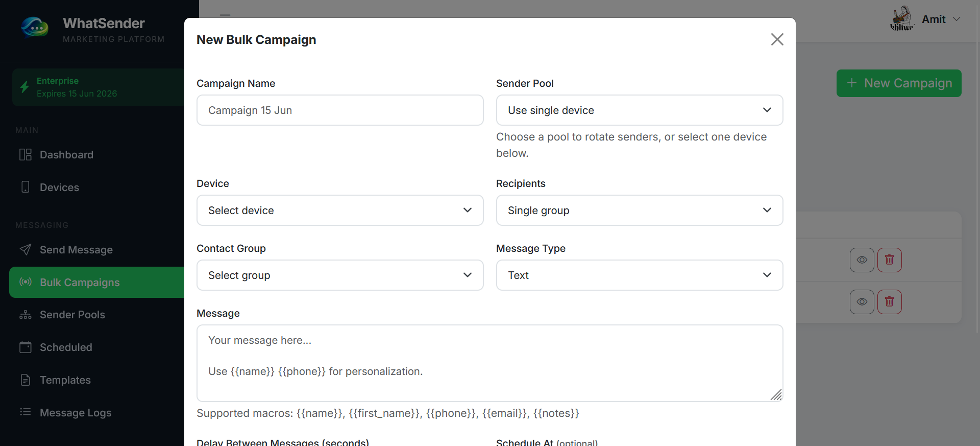Click the message box resize handle
Image resolution: width=980 pixels, height=446 pixels.
(x=776, y=395)
